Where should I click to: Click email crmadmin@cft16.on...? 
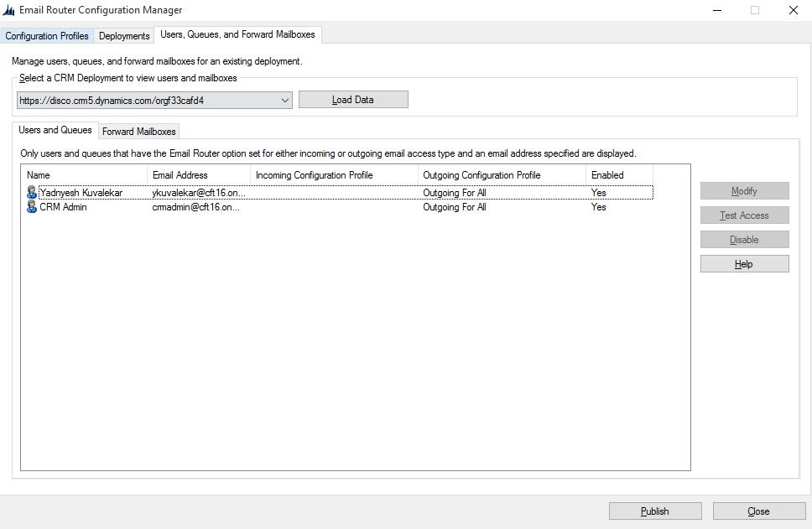196,207
